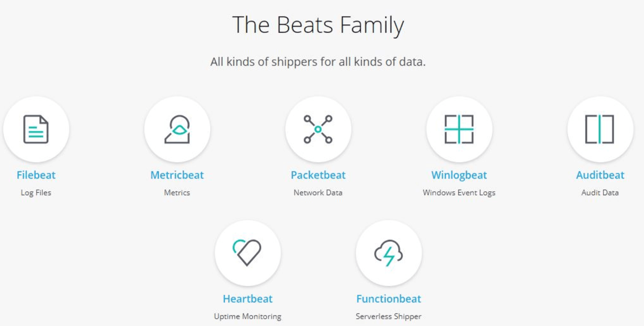Click 'The Beats Family' heading
The image size is (644, 326).
click(318, 25)
